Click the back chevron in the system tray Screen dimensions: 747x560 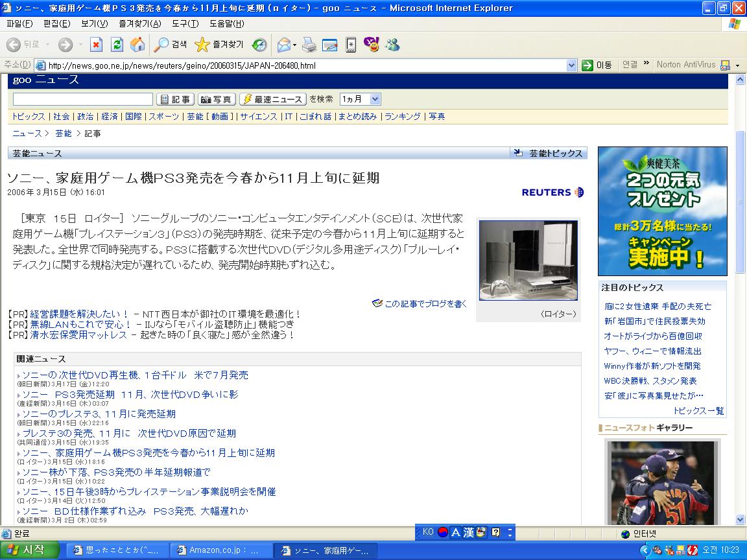pos(645,550)
